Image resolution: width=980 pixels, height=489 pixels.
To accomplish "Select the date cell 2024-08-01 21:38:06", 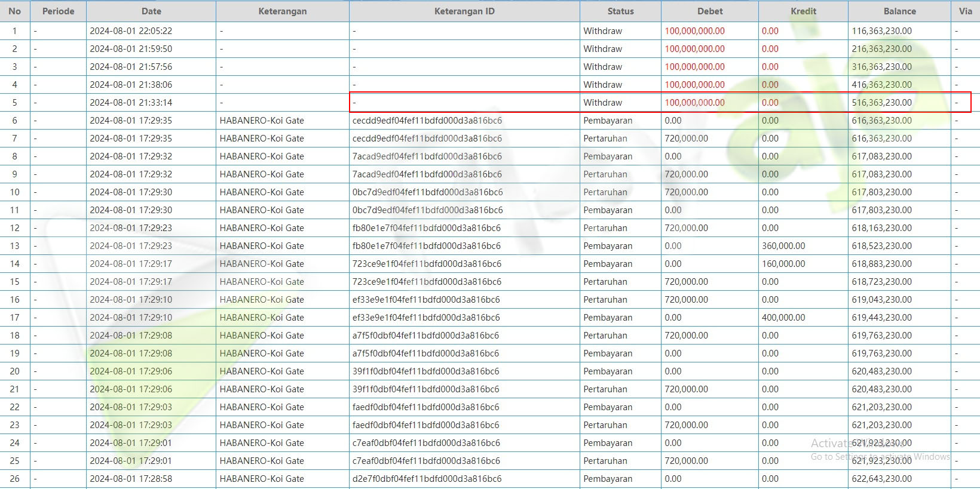I will [x=131, y=85].
